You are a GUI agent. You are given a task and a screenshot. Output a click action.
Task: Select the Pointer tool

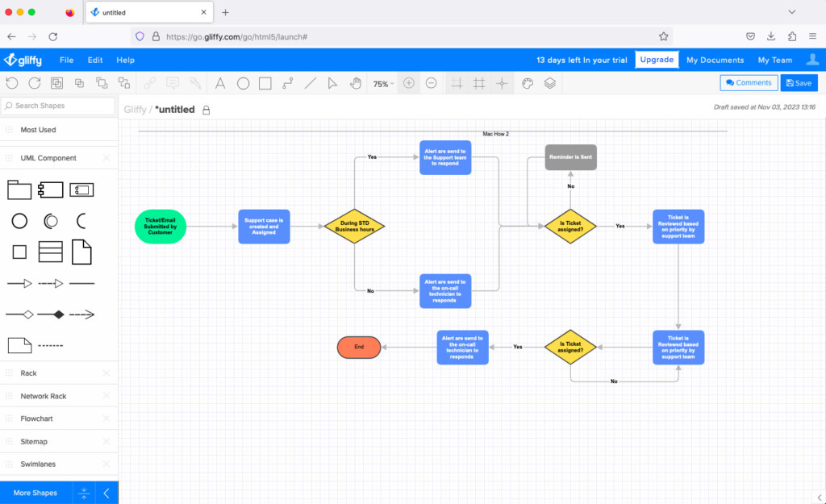pos(332,83)
